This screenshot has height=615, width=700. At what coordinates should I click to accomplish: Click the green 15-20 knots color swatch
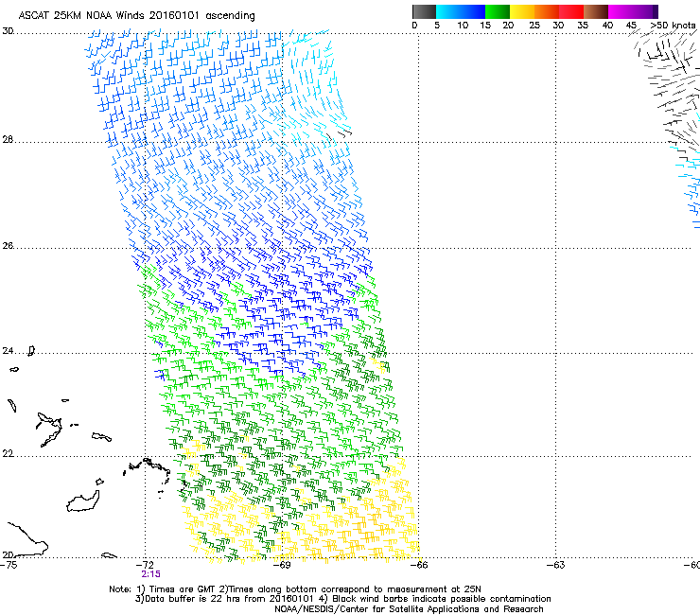point(498,11)
